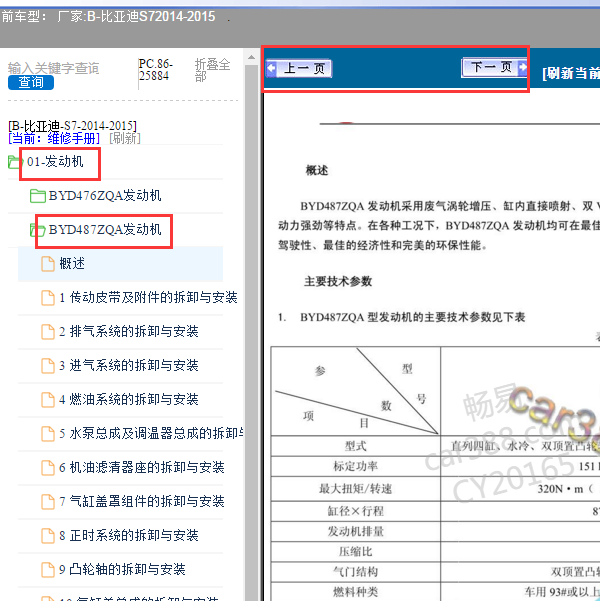Click the 主要技术参数 heading
Viewport: 600px width, 601px height.
338,282
